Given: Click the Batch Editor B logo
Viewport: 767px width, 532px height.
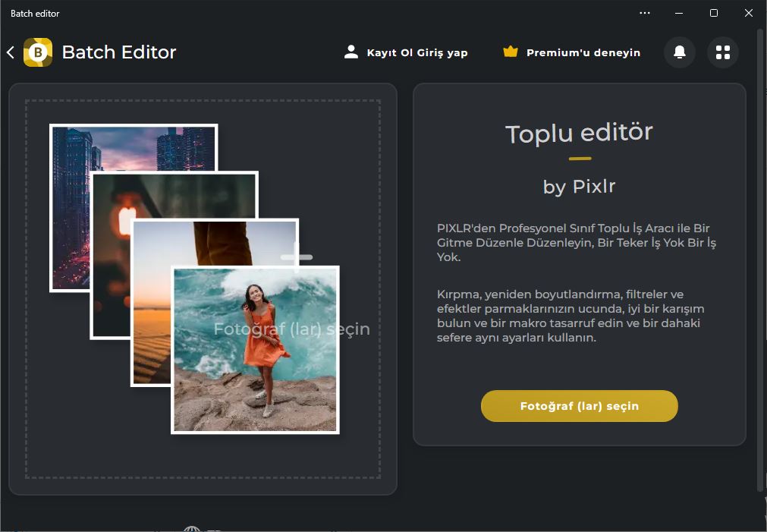Looking at the screenshot, I should pos(38,52).
